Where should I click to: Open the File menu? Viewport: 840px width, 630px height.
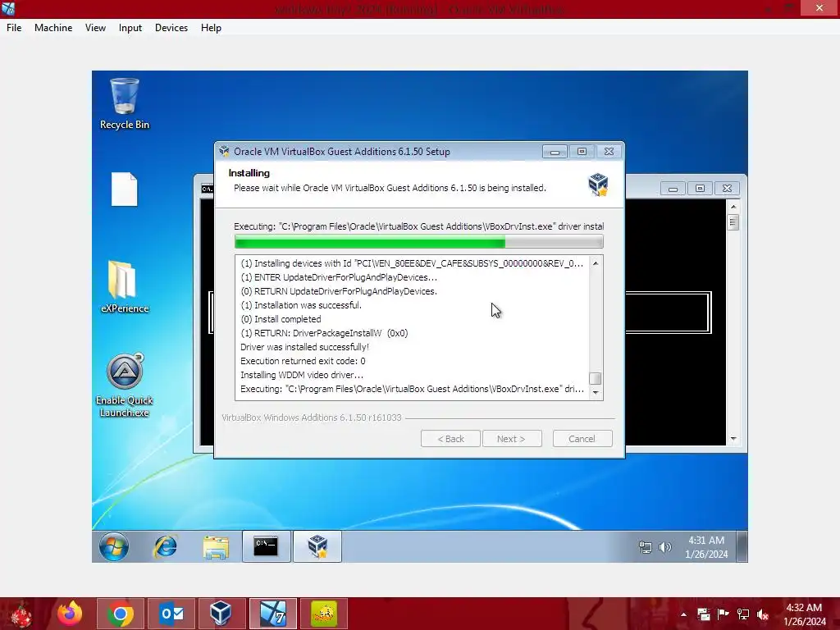click(x=14, y=28)
